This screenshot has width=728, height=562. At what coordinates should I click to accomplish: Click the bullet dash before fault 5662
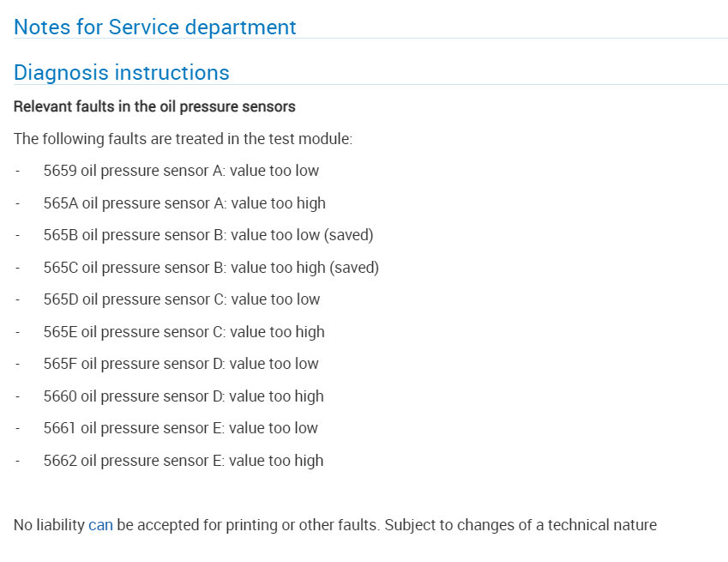pos(18,461)
